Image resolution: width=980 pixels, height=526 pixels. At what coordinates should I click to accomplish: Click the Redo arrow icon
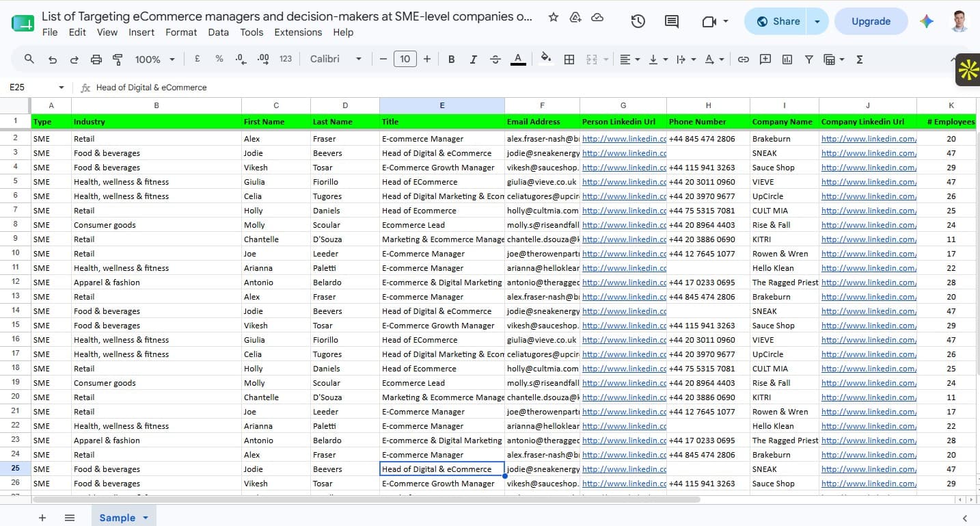[x=74, y=60]
